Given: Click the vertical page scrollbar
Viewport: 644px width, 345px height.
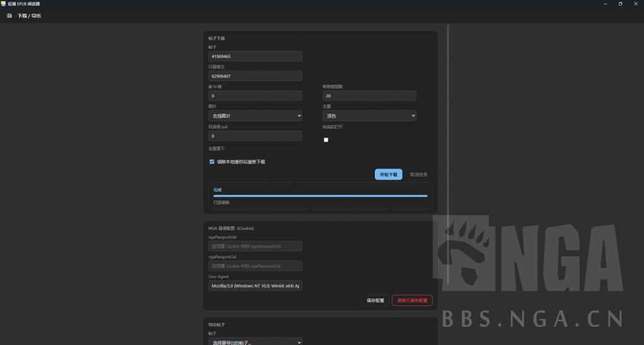Looking at the screenshot, I should 448,154.
